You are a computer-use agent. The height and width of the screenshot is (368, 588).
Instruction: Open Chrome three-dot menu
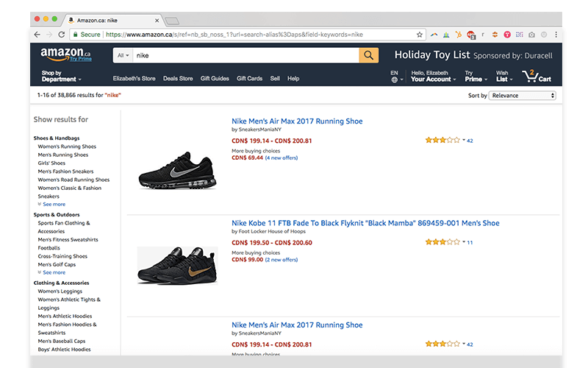click(556, 35)
